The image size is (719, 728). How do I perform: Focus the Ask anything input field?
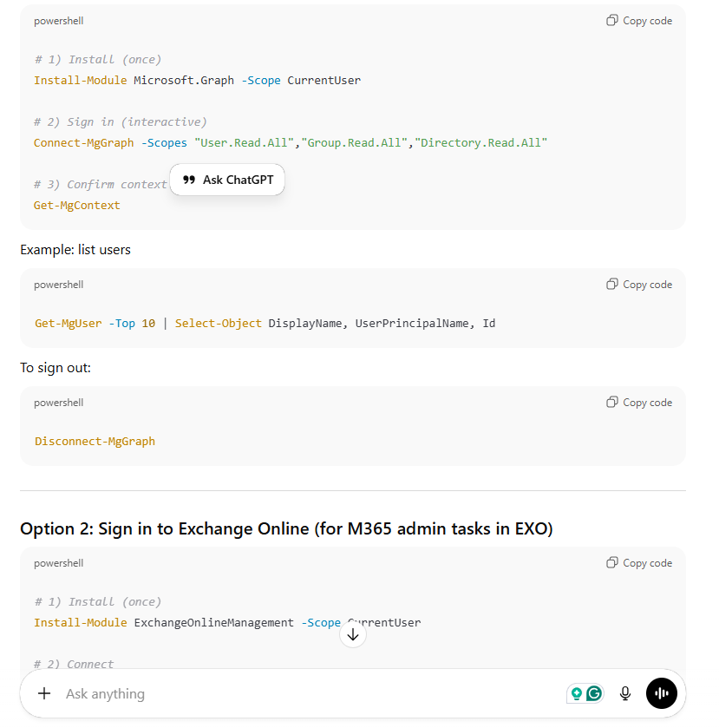coord(304,693)
